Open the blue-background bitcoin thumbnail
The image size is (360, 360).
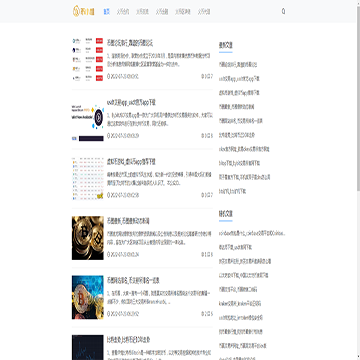tap(88, 297)
